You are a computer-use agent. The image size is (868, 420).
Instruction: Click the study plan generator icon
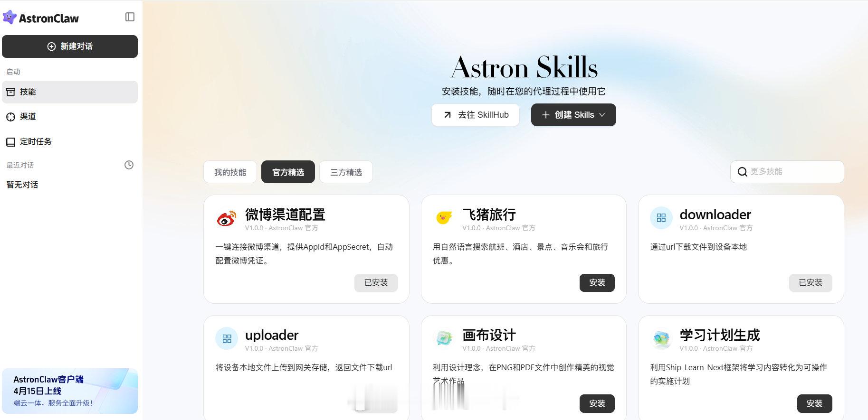click(x=661, y=339)
